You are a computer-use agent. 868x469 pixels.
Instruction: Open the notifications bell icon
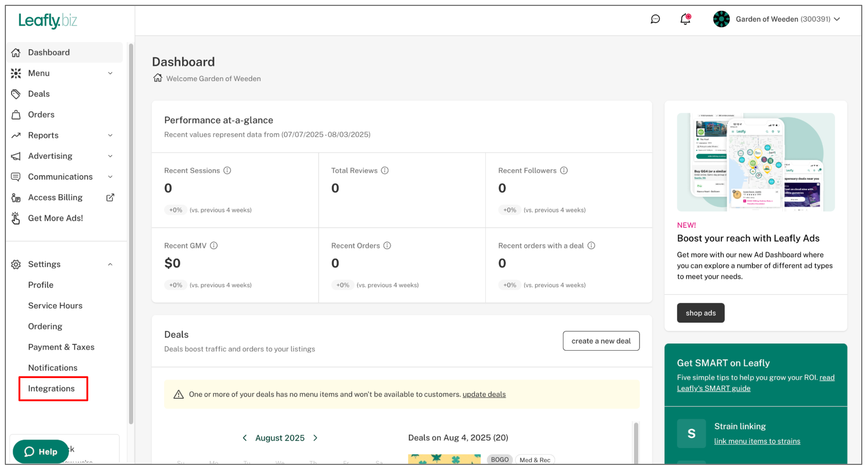point(685,19)
